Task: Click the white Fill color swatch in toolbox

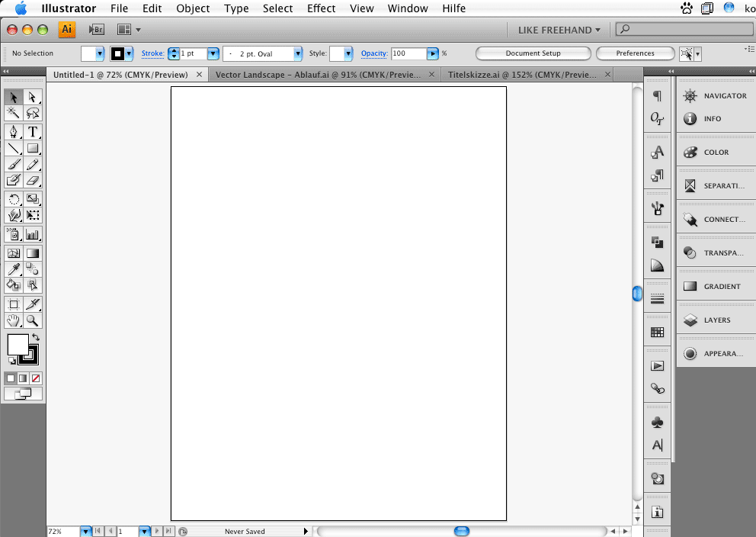Action: pyautogui.click(x=18, y=345)
